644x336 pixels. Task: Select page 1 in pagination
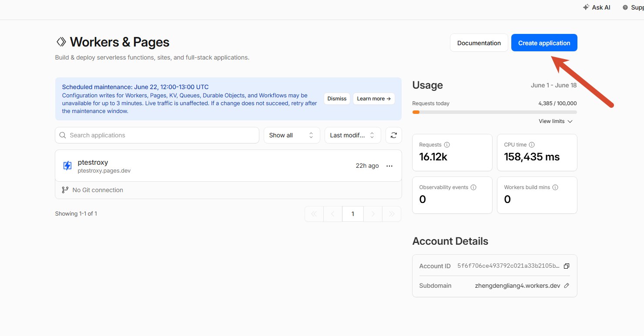(353, 214)
